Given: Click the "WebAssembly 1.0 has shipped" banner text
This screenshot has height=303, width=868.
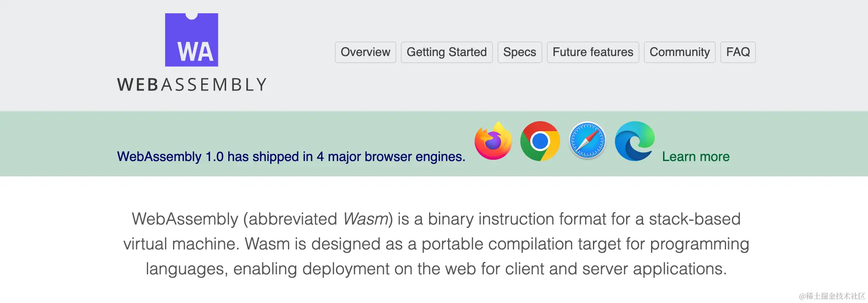Looking at the screenshot, I should click(290, 156).
